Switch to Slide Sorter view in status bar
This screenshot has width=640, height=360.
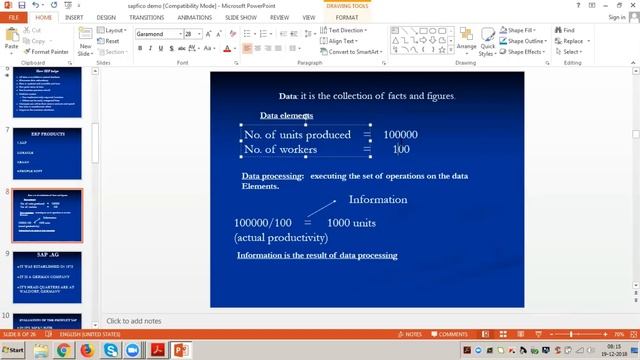[x=503, y=334]
